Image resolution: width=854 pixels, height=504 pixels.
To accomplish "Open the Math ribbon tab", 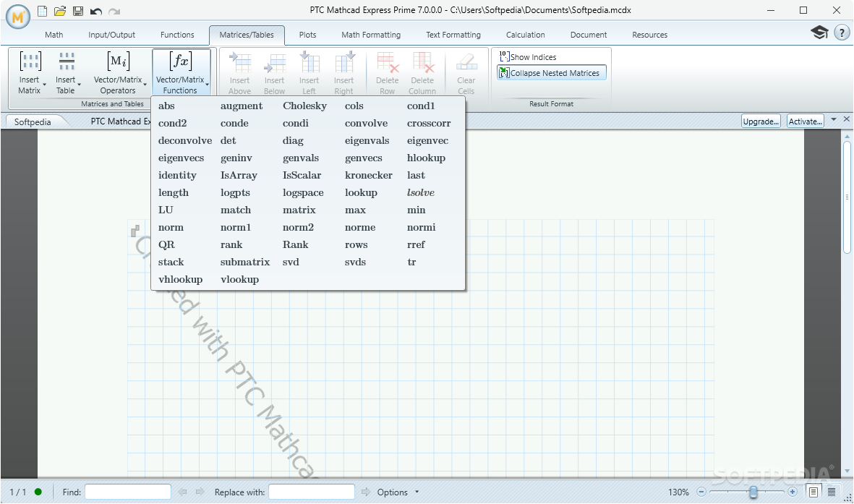I will (x=54, y=35).
